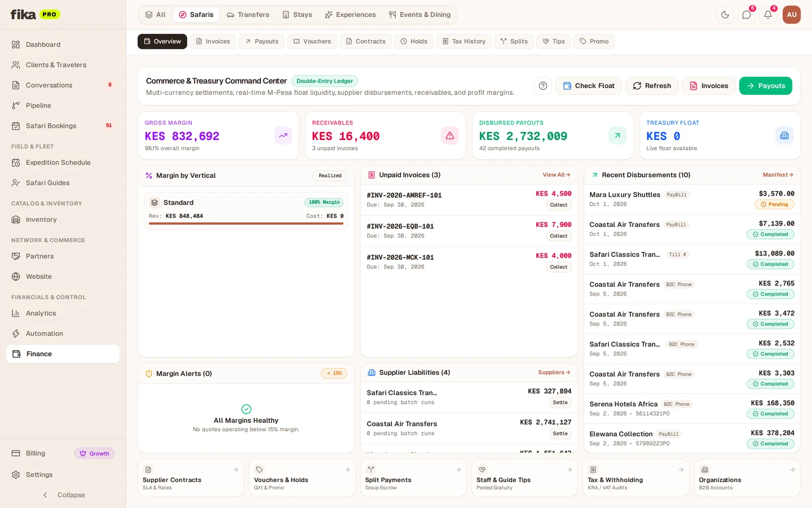Viewport: 812px width, 508px height.
Task: Toggle dark mode moon icon
Action: pyautogui.click(x=725, y=15)
